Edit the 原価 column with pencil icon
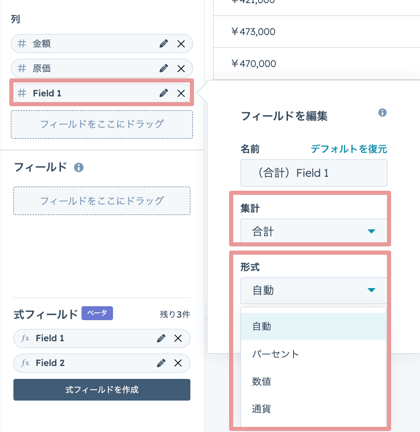The image size is (420, 432). [164, 68]
